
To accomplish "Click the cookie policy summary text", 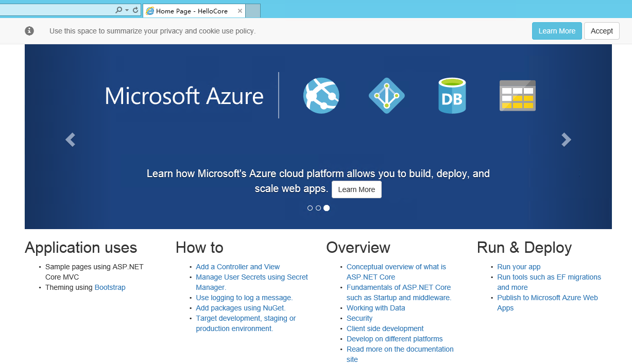I will (x=152, y=31).
